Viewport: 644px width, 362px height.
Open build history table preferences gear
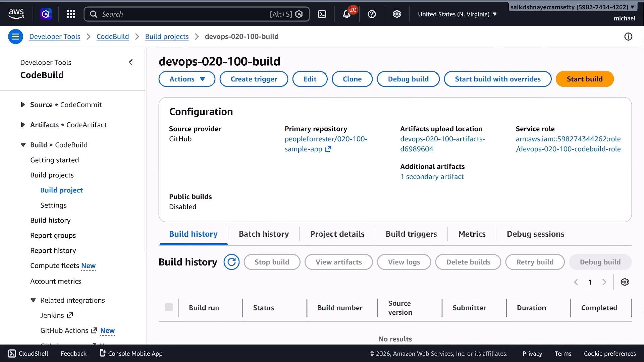pyautogui.click(x=625, y=282)
